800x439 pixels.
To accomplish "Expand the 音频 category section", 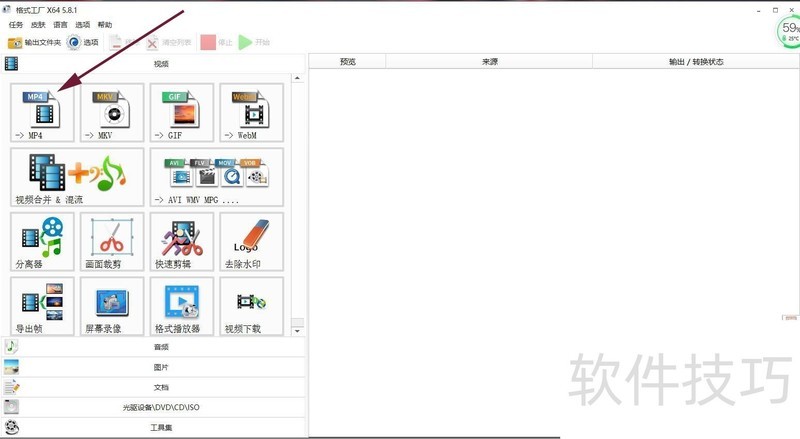I will point(154,347).
